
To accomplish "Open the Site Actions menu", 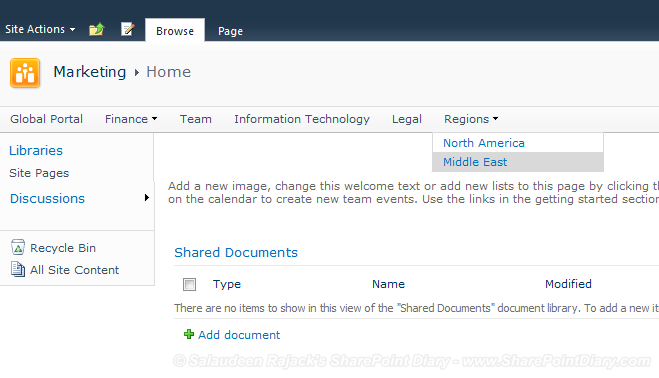I will coord(40,29).
